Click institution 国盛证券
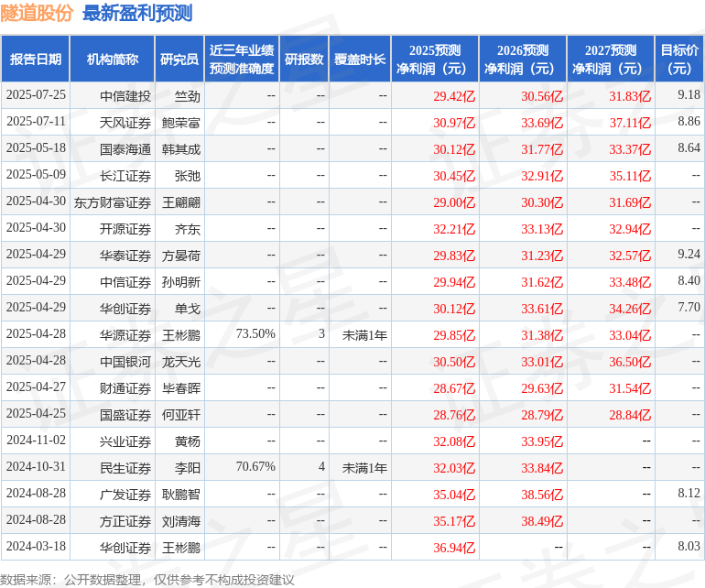The height and width of the screenshot is (588, 705). click(125, 414)
